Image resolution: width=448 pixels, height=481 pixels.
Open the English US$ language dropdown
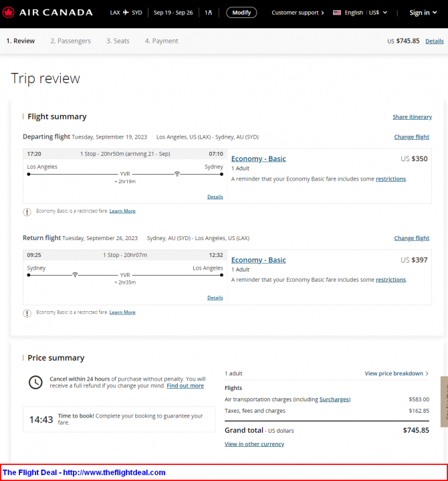tap(360, 13)
